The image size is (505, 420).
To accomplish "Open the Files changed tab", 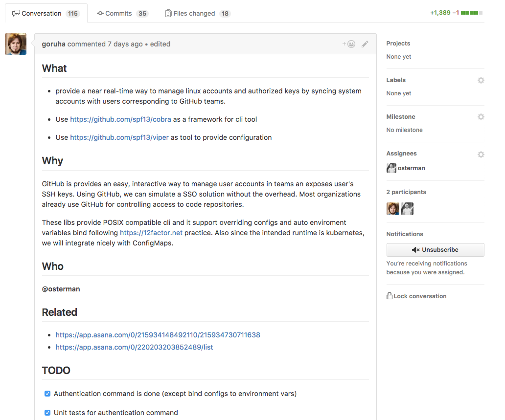I will click(x=197, y=13).
